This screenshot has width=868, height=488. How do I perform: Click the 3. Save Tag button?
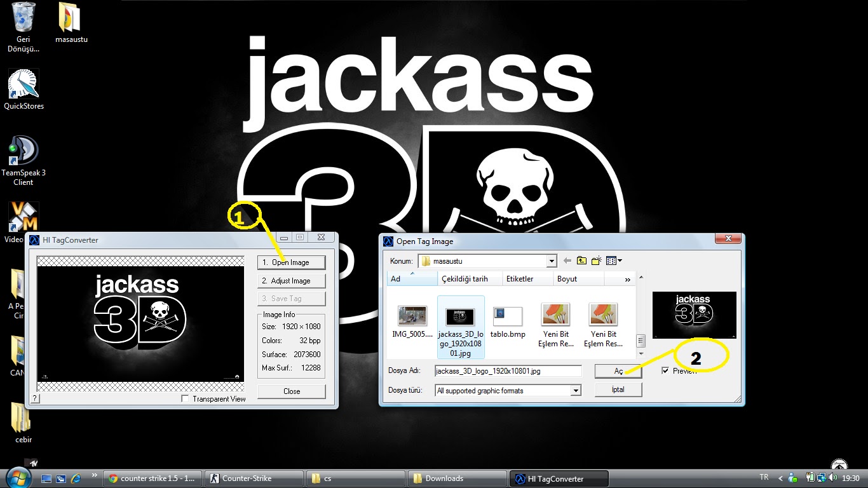[x=292, y=299]
